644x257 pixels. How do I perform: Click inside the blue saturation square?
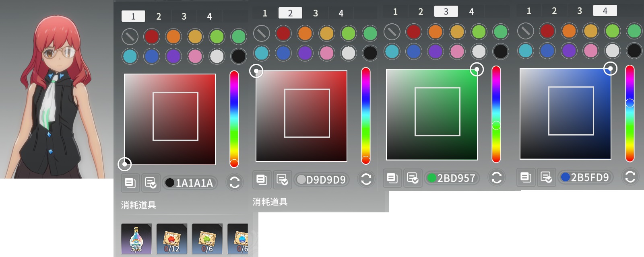point(566,114)
